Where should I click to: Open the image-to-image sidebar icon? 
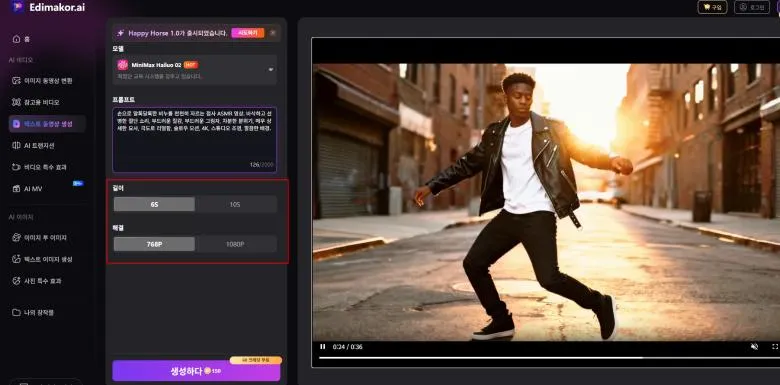click(x=16, y=238)
